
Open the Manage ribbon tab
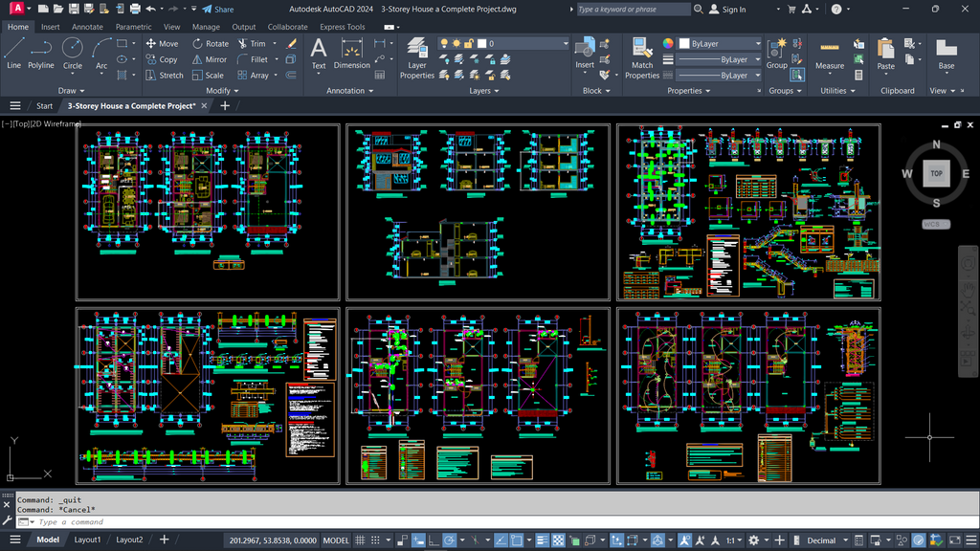pyautogui.click(x=206, y=27)
